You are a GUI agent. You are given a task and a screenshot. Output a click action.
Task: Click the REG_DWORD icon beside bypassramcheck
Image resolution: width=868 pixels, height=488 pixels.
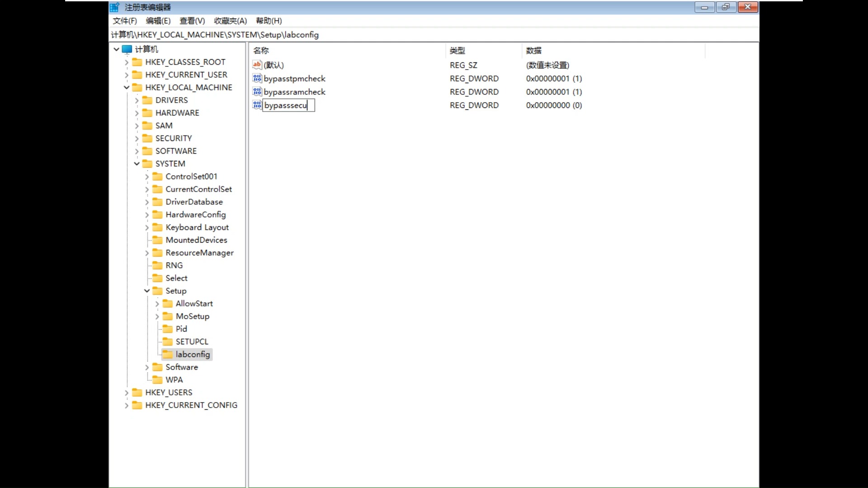pos(256,92)
